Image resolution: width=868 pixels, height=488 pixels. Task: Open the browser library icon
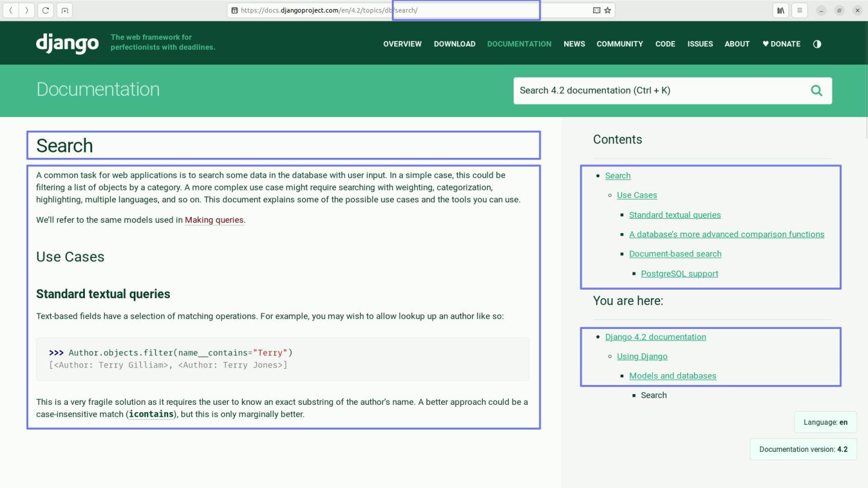pos(781,10)
